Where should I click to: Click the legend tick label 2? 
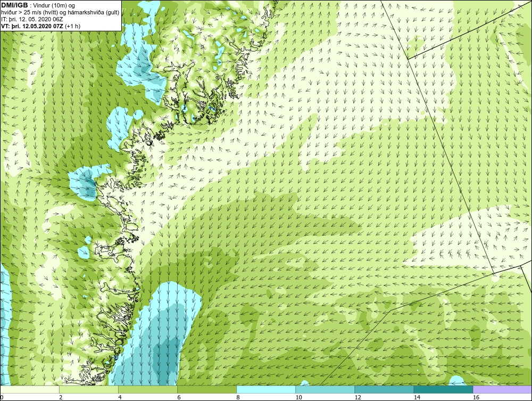[61, 397]
